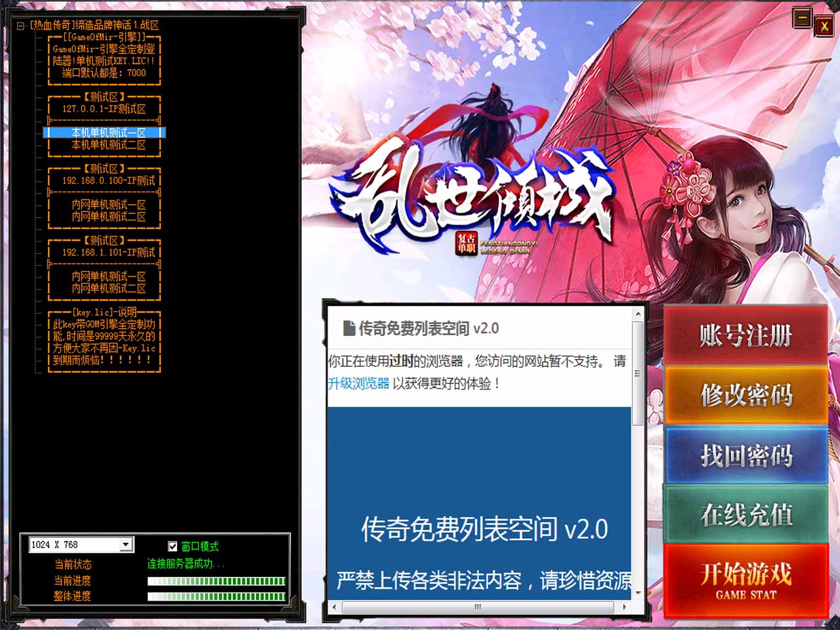Click the web panel horizontal scrollbar thumb
Screen dimensions: 840x630
(x=478, y=607)
